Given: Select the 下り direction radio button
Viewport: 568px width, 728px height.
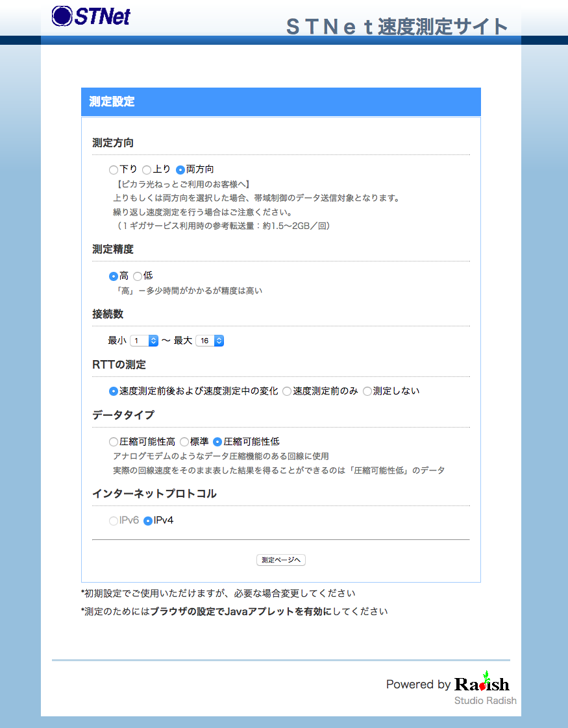Looking at the screenshot, I should point(114,170).
